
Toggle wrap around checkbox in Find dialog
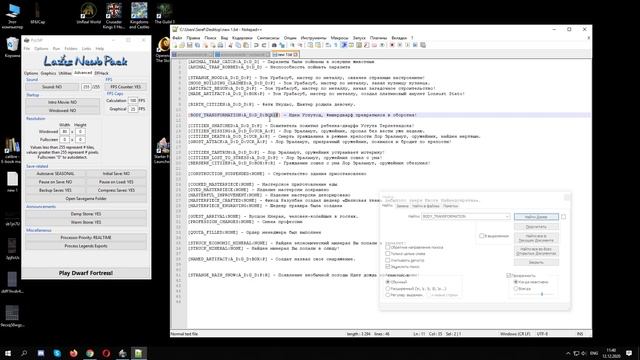388,267
